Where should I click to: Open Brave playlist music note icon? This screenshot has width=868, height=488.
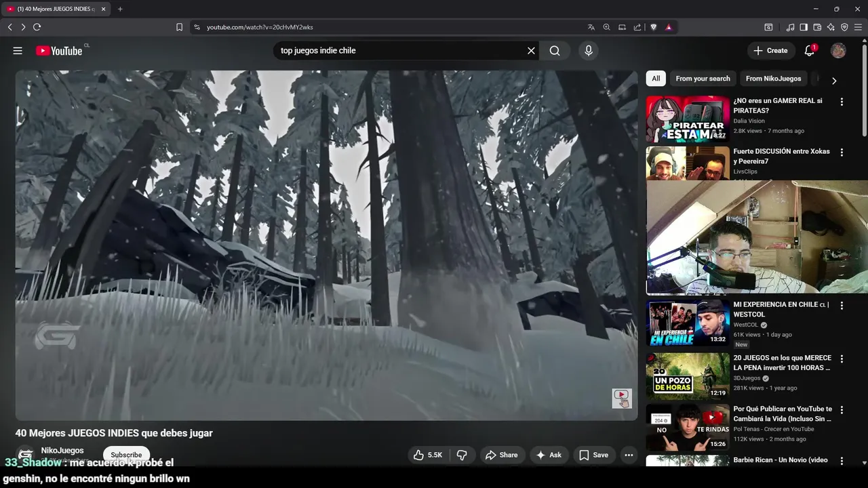point(790,27)
